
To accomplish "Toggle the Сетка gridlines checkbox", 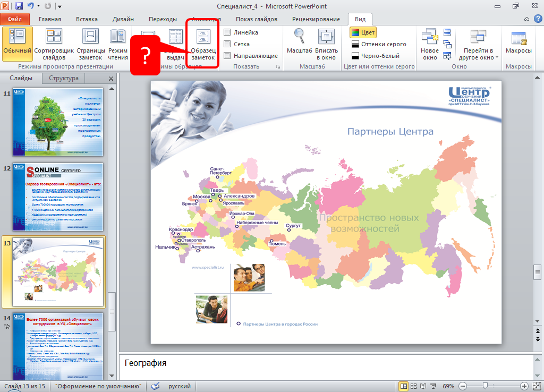I will pos(227,44).
